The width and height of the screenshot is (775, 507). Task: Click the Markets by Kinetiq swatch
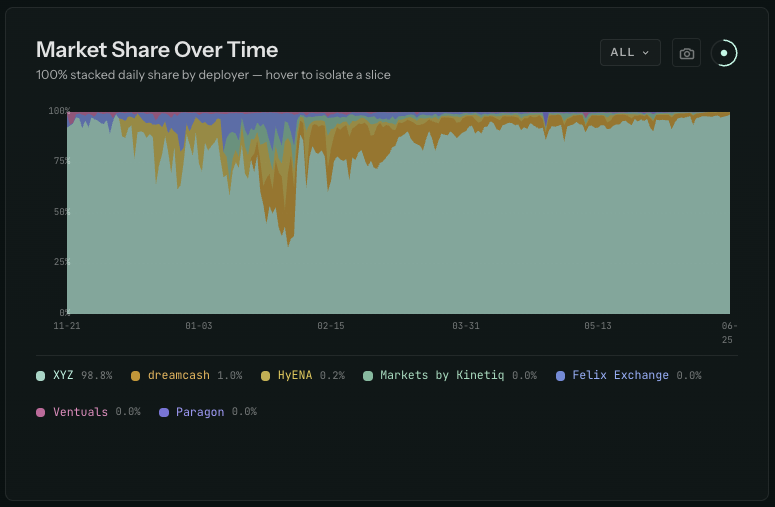(368, 376)
